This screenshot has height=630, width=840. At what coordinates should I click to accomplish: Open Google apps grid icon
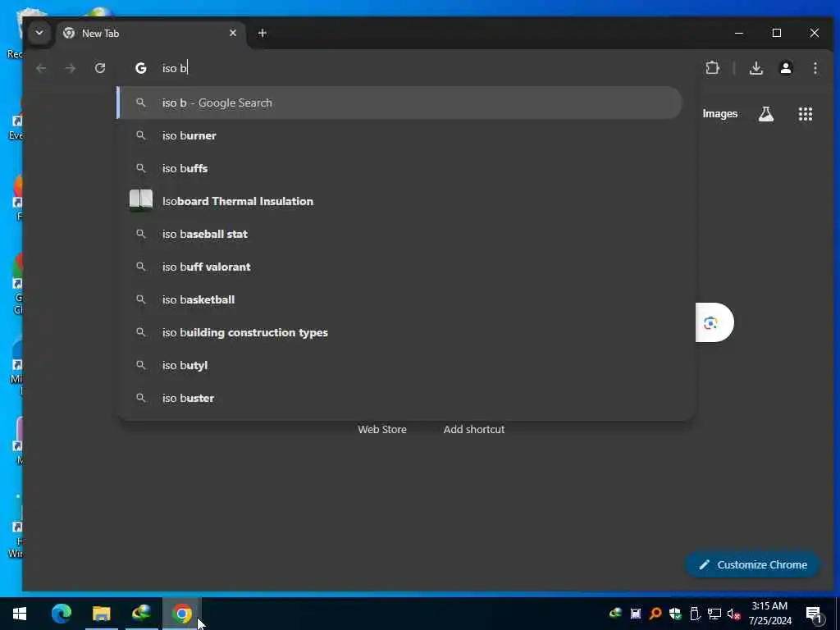(x=806, y=113)
